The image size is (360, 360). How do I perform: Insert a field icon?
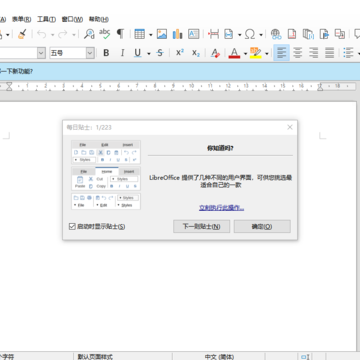pos(229,34)
